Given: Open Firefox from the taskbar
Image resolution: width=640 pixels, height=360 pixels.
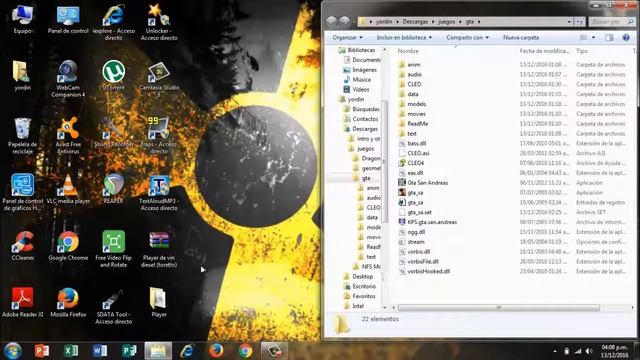Looking at the screenshot, I should tap(216, 351).
